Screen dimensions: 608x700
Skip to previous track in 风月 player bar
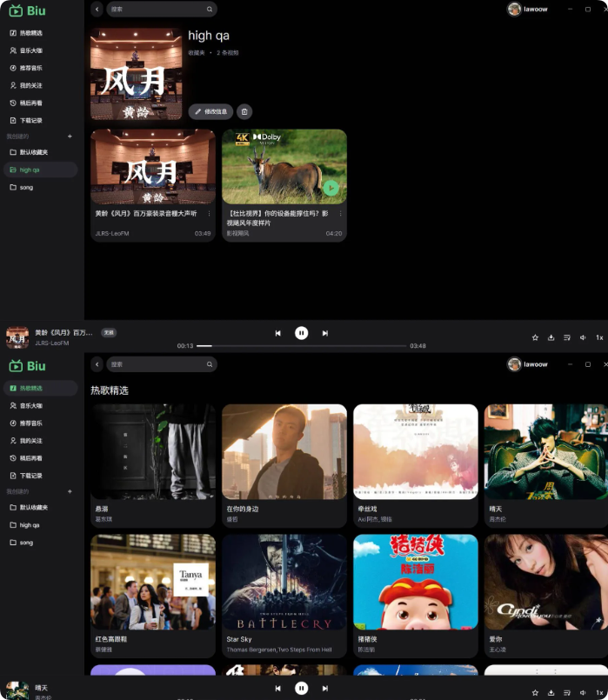[x=277, y=333]
